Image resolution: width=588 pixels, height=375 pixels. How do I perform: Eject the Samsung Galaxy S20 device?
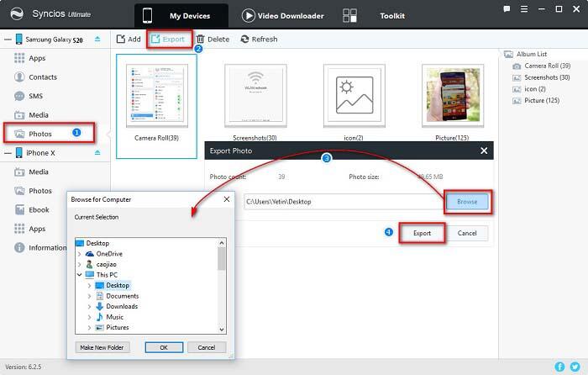pyautogui.click(x=97, y=39)
